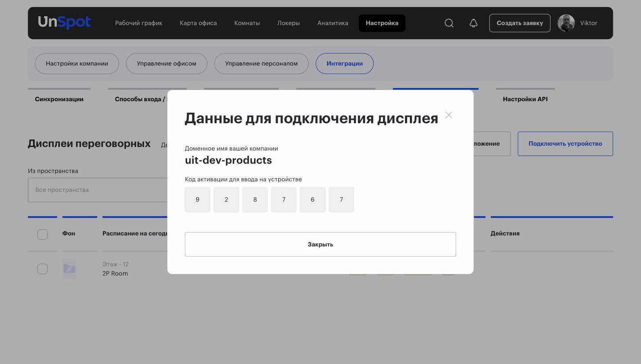Image resolution: width=641 pixels, height=364 pixels.
Task: Go to Рабочий график menu
Action: (x=139, y=23)
